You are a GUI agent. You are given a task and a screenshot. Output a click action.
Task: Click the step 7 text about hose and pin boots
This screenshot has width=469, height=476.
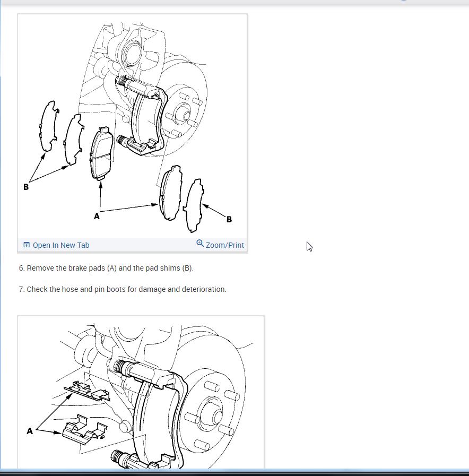pyautogui.click(x=123, y=289)
